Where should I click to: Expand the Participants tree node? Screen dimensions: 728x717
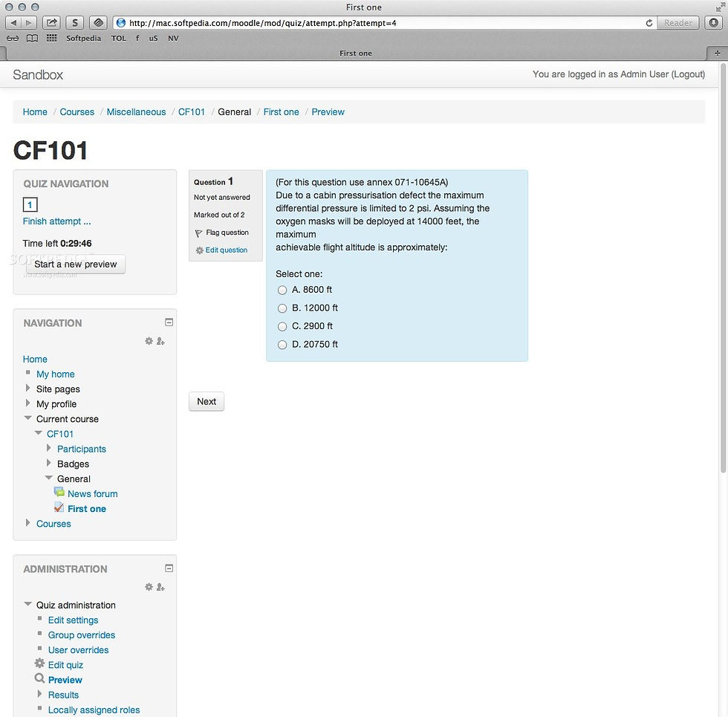(48, 448)
